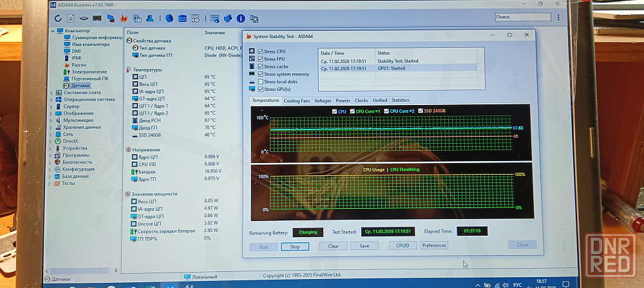Toggle the Stress CPU checkbox

(x=260, y=51)
